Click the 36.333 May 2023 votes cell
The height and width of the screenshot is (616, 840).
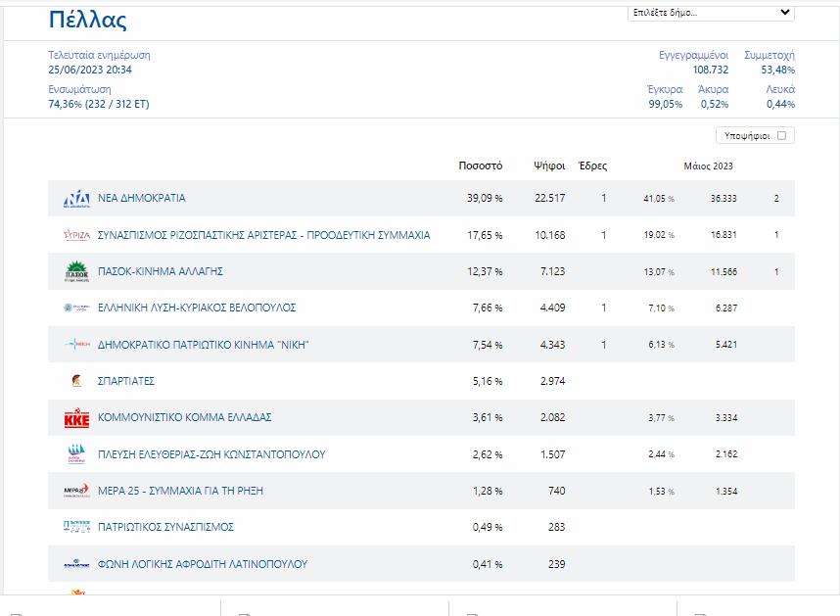tap(723, 199)
